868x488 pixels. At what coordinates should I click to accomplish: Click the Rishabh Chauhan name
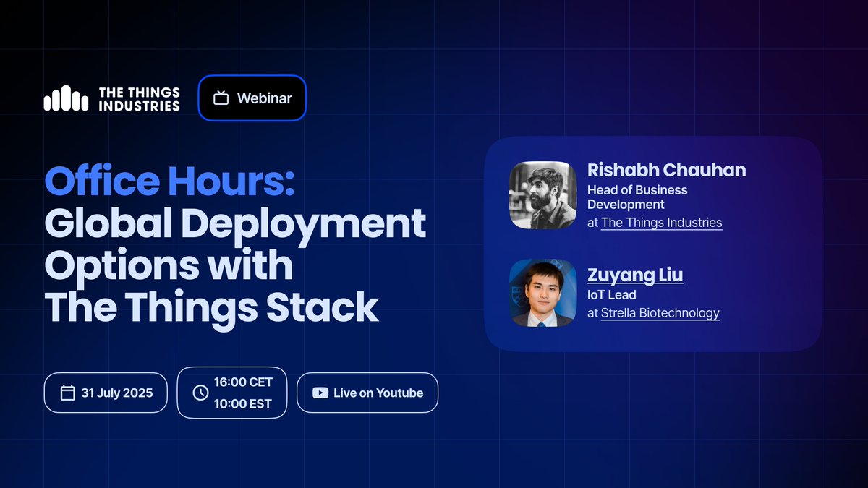click(x=666, y=170)
